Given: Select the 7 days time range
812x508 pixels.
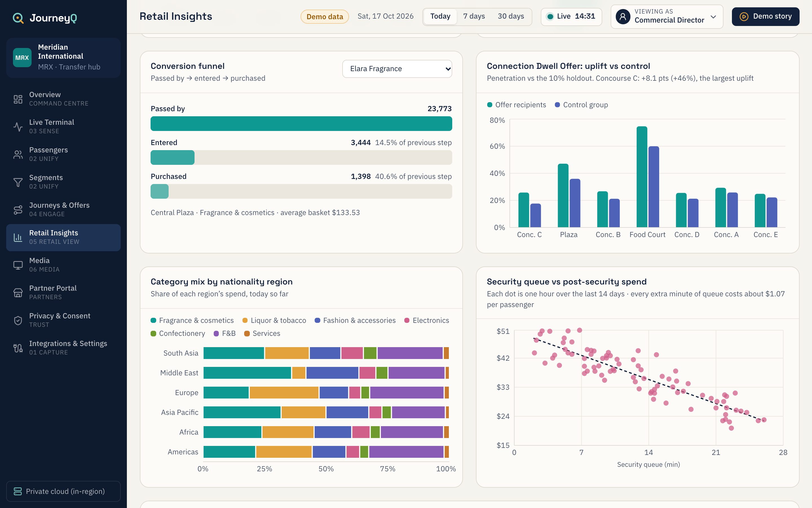Looking at the screenshot, I should pyautogui.click(x=474, y=16).
